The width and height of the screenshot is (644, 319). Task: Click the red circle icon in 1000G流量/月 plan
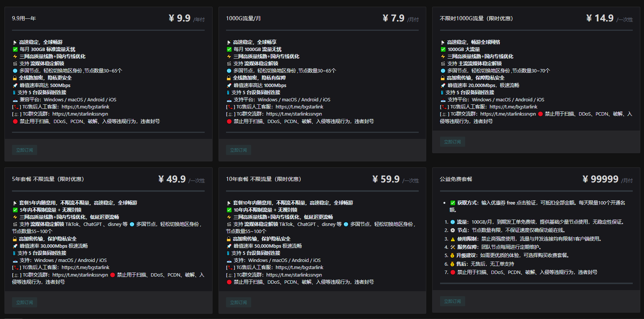[x=229, y=122]
